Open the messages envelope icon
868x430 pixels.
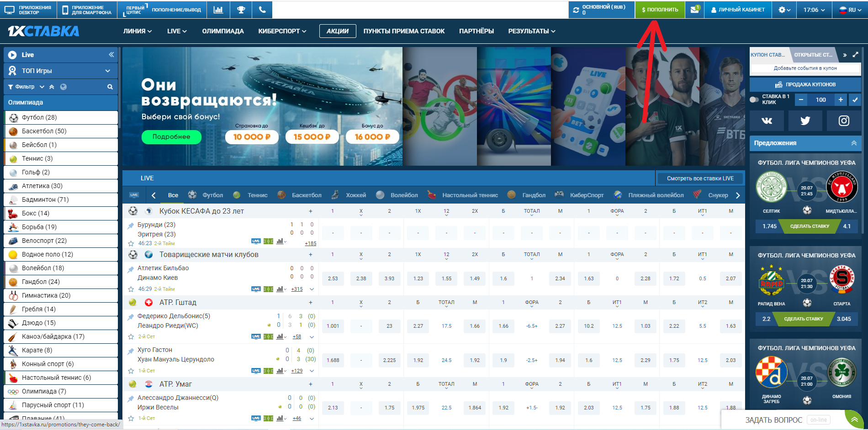(694, 10)
